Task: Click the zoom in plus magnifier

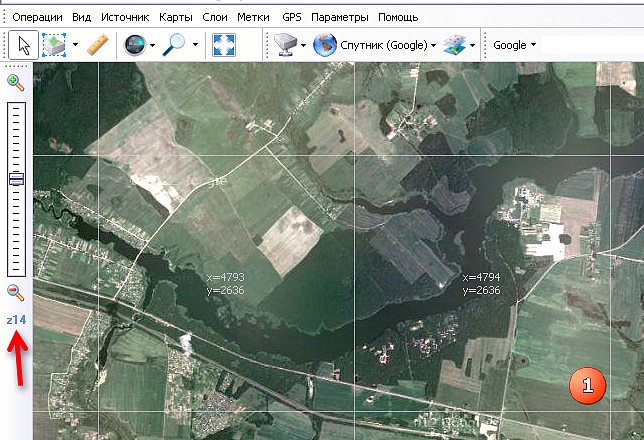Action: click(x=16, y=83)
